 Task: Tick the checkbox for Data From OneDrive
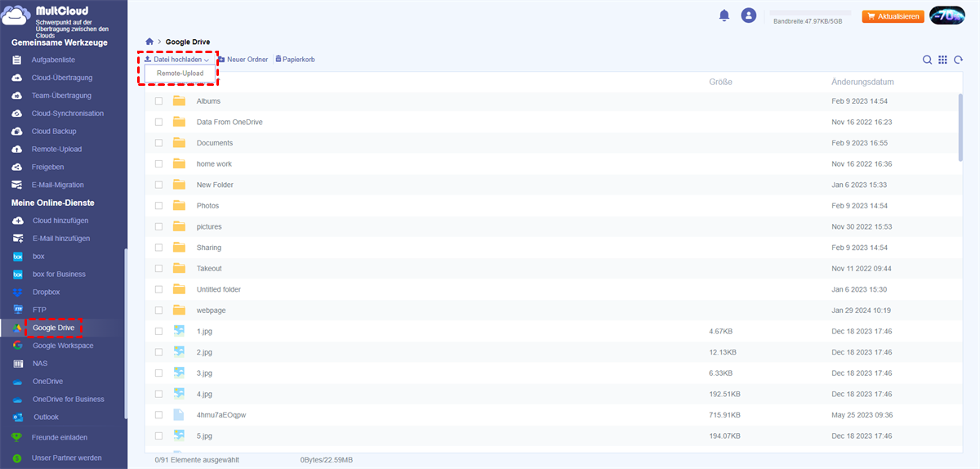click(158, 123)
